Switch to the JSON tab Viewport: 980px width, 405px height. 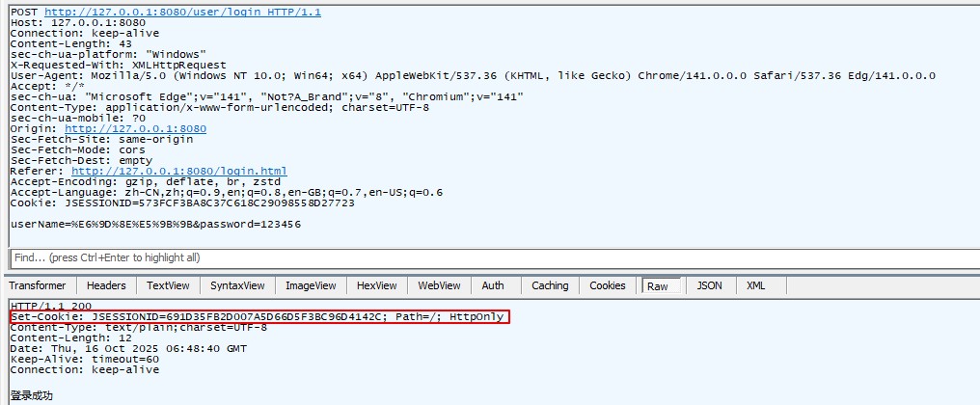click(709, 285)
